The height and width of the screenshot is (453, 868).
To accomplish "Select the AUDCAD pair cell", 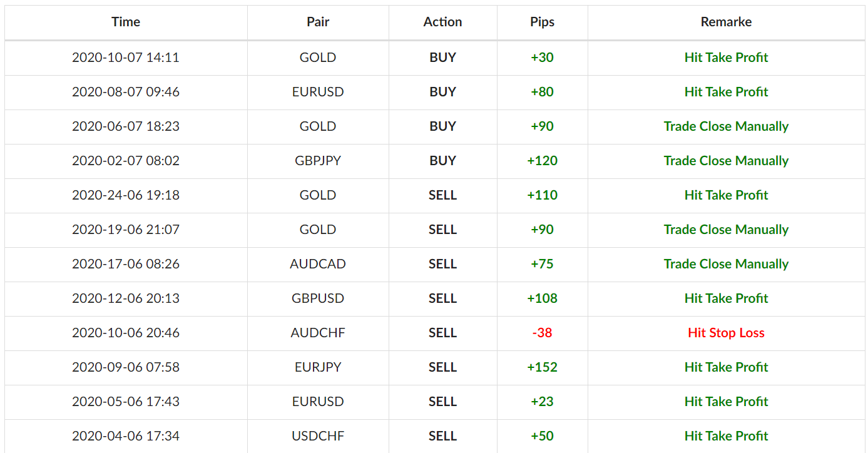I will [x=318, y=264].
